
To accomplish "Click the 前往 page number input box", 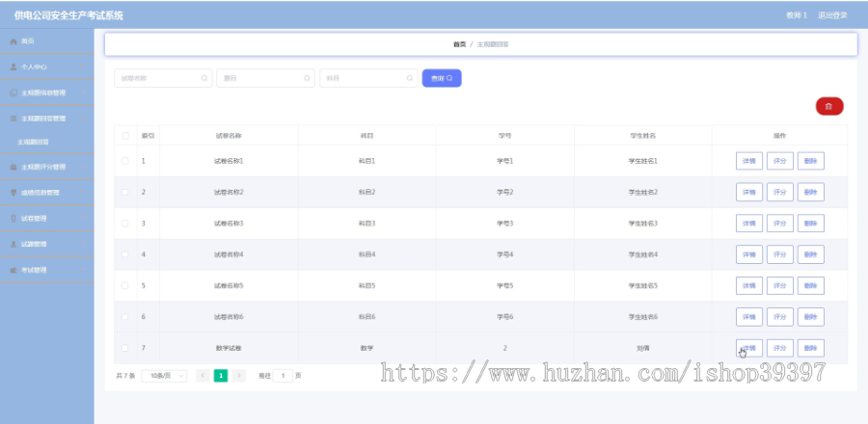I will [283, 376].
